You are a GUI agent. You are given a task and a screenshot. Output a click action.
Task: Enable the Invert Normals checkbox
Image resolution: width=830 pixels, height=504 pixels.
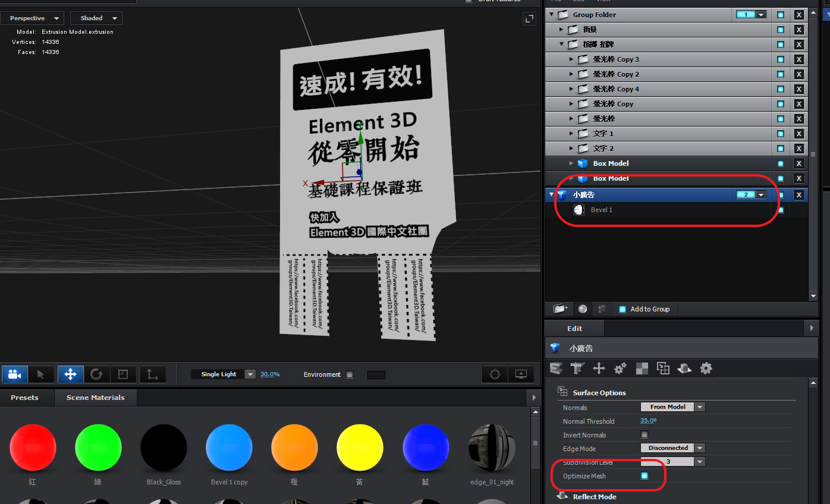[x=644, y=435]
